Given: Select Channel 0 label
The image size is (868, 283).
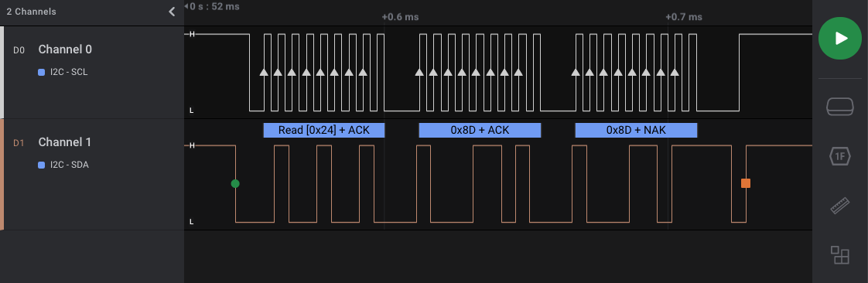Looking at the screenshot, I should pyautogui.click(x=65, y=49).
